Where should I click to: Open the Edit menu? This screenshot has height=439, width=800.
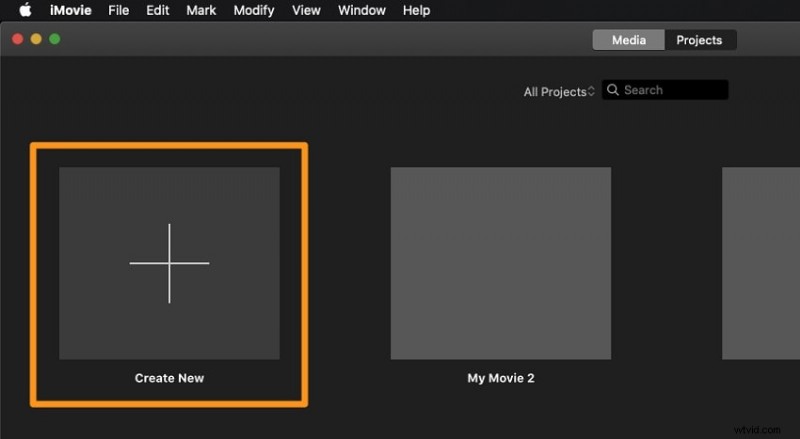point(157,10)
